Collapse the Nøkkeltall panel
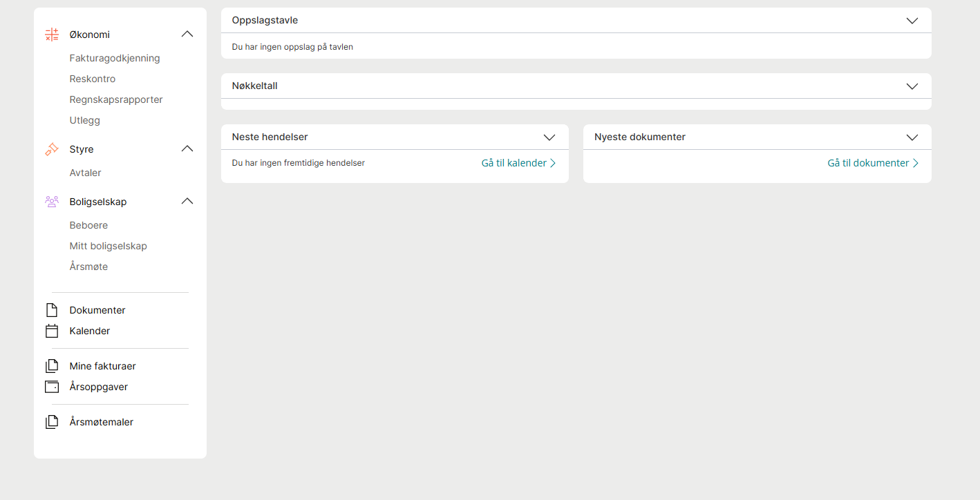980x500 pixels. pyautogui.click(x=912, y=86)
